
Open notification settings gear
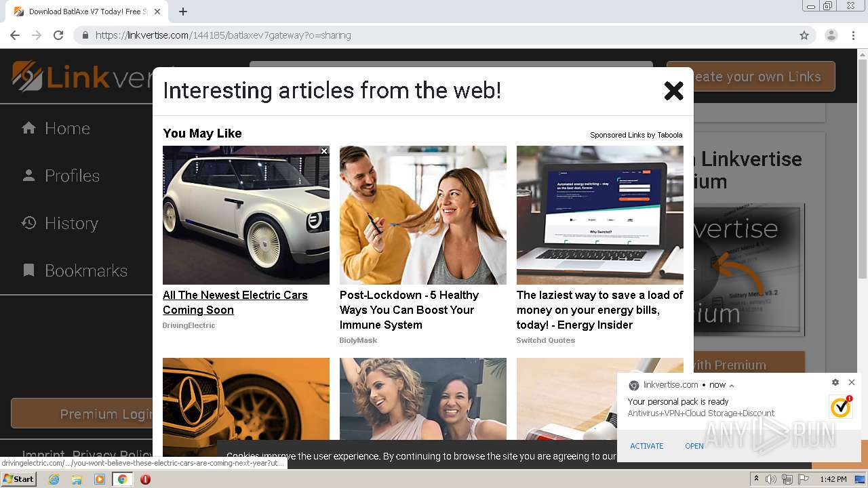pos(835,382)
